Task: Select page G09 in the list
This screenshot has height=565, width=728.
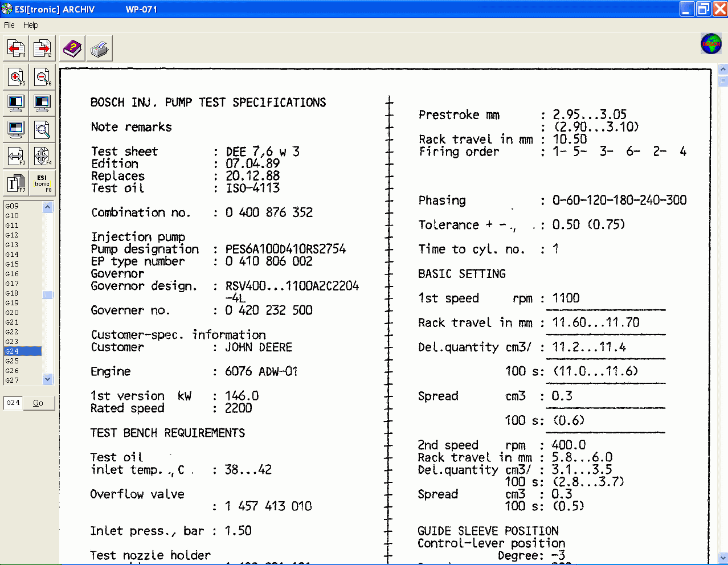Action: pyautogui.click(x=23, y=206)
